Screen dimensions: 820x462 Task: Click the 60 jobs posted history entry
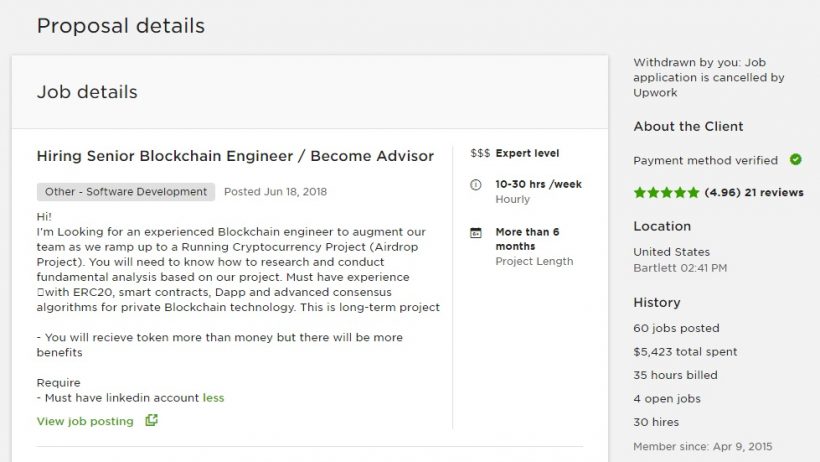point(676,328)
